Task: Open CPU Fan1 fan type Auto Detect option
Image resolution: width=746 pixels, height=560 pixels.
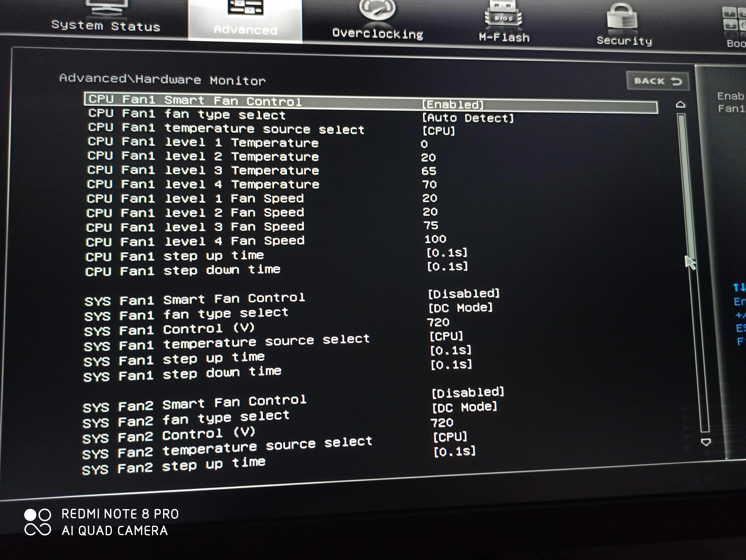Action: [468, 118]
